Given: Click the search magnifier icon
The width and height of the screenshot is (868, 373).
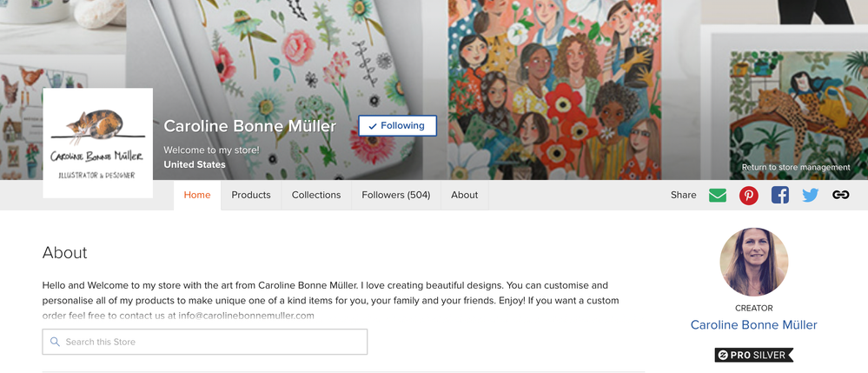Looking at the screenshot, I should coord(55,342).
